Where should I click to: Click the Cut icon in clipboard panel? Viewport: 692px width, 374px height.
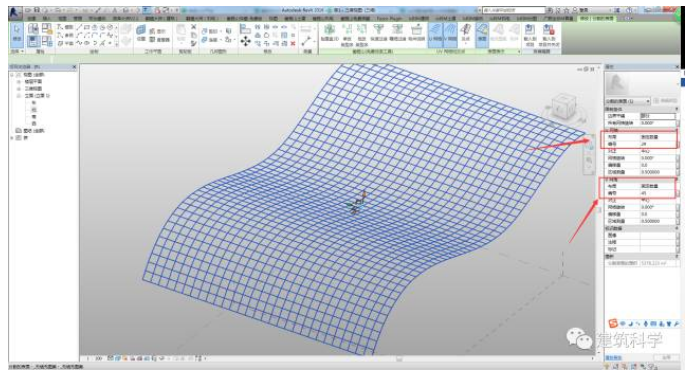pyautogui.click(x=194, y=27)
